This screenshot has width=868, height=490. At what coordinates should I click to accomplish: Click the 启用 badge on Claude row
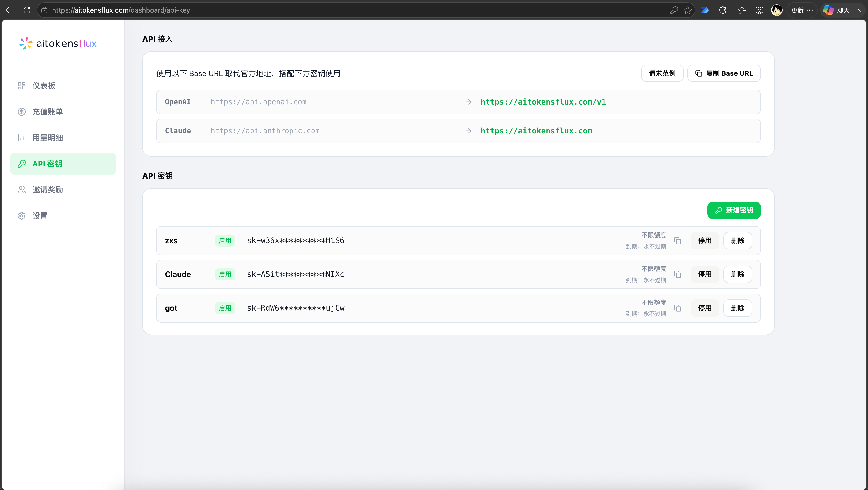click(225, 274)
